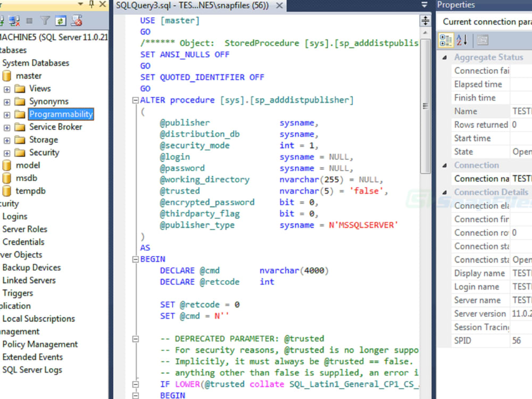Viewport: 532px width, 399px height.
Task: Click the Filter funnel icon in Object Explorer
Action: click(x=45, y=21)
